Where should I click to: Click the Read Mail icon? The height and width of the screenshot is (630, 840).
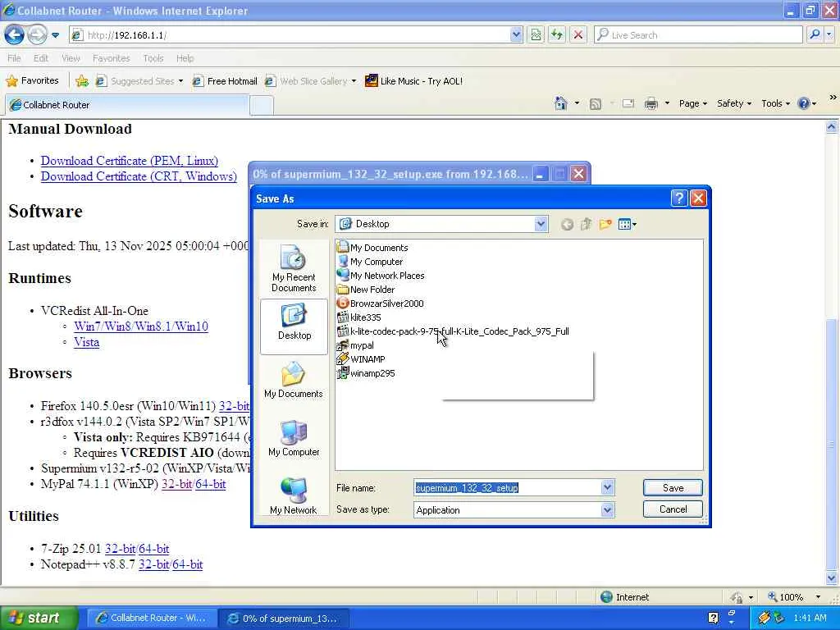tap(628, 103)
